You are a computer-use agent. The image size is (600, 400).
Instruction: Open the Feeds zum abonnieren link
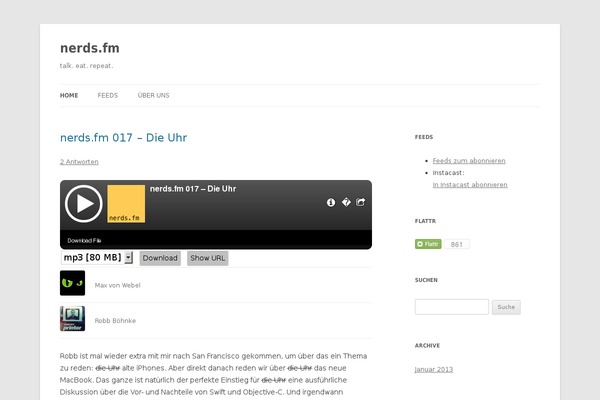pos(469,161)
